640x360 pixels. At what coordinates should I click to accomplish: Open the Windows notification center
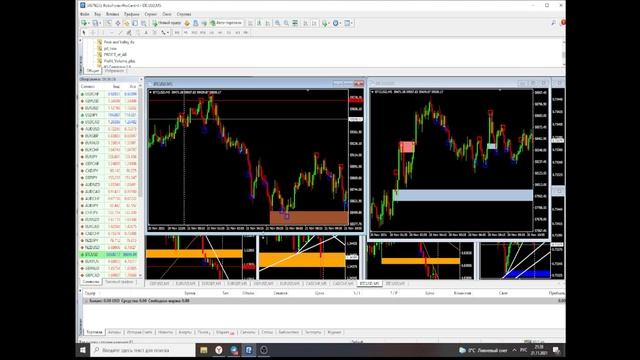coord(556,350)
